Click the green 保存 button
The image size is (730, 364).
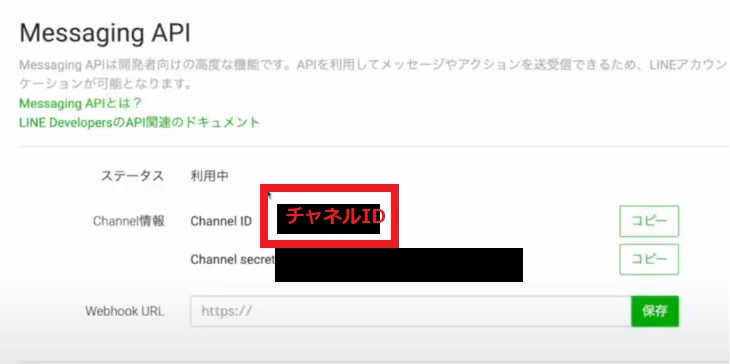(655, 311)
